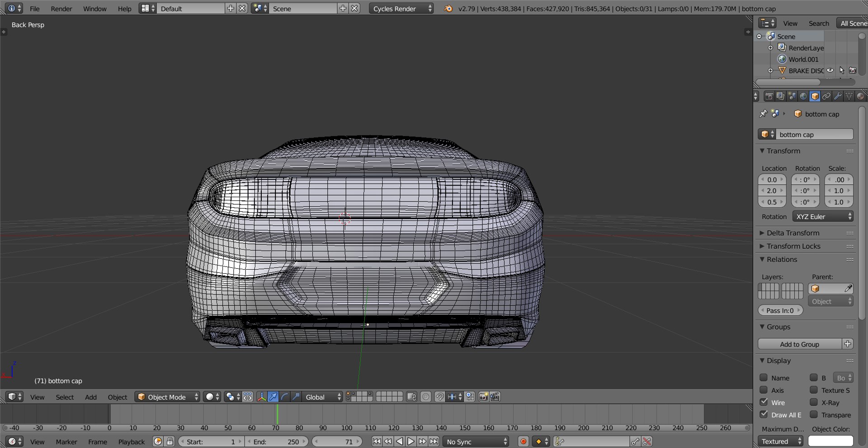Image resolution: width=868 pixels, height=448 pixels.
Task: Toggle lock camera and layers to scene icon
Action: tap(411, 397)
